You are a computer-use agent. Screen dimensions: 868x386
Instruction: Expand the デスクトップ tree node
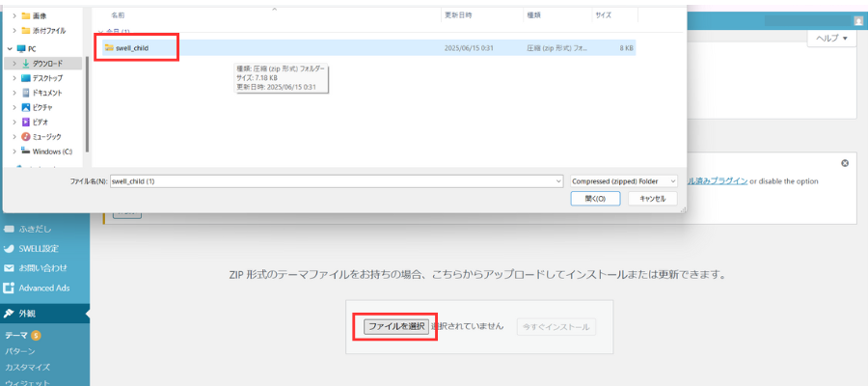point(14,78)
